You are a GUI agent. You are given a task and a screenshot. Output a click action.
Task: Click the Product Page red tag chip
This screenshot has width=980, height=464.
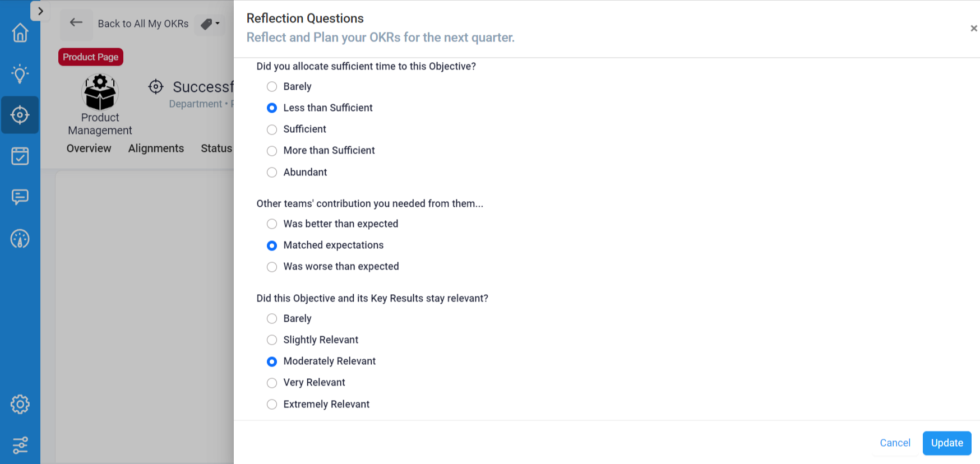click(x=90, y=57)
